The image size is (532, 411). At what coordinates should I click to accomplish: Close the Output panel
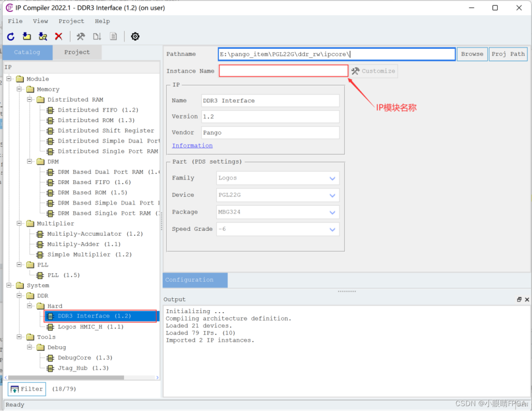point(527,300)
